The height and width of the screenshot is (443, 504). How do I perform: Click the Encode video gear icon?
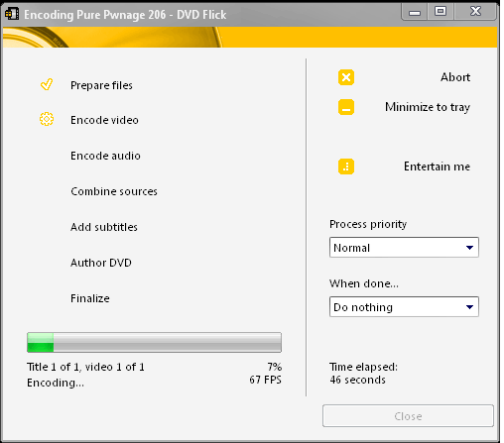click(47, 119)
